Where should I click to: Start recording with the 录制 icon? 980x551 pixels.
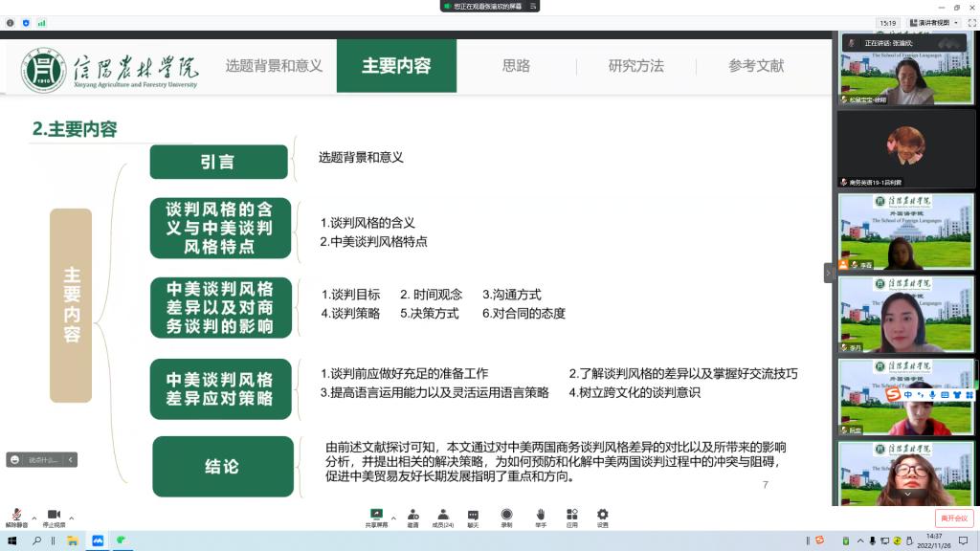click(506, 515)
